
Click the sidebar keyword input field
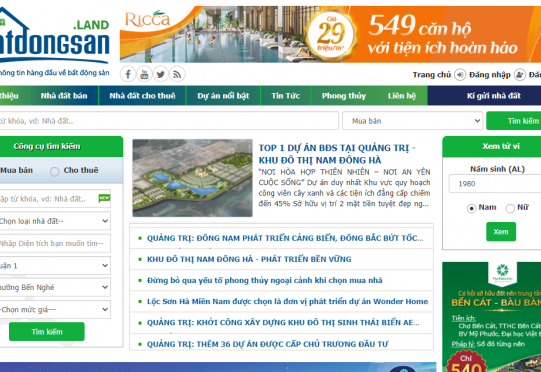tap(55, 199)
